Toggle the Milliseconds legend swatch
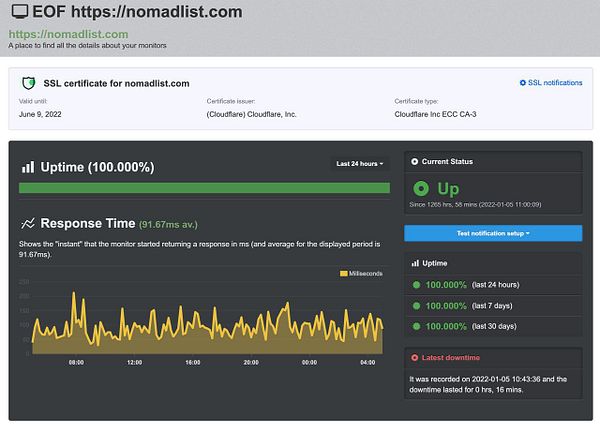Screen dimensions: 600x431 [x=344, y=273]
